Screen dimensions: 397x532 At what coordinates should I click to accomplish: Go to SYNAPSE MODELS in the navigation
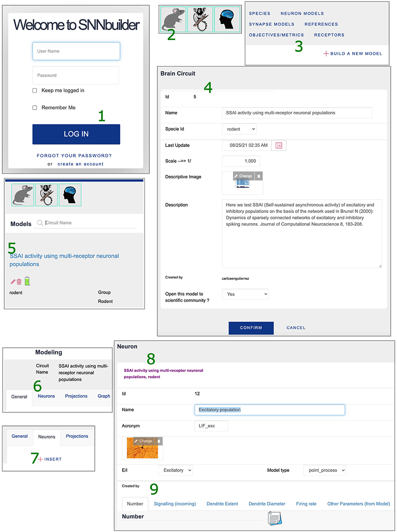[x=271, y=24]
